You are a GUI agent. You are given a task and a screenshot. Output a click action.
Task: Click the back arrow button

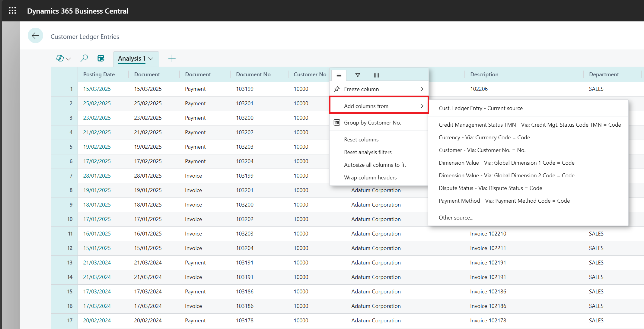click(x=35, y=36)
